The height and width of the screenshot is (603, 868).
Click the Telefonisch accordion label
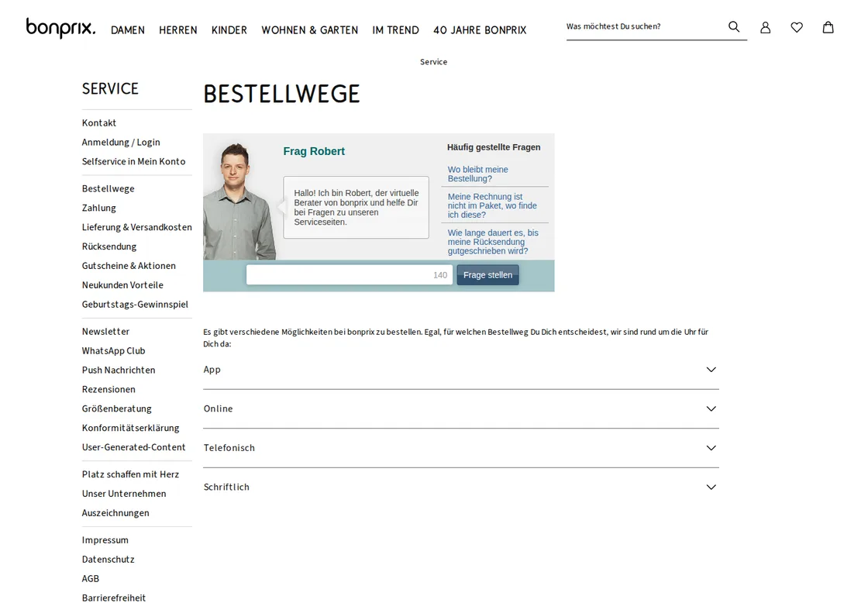(229, 448)
